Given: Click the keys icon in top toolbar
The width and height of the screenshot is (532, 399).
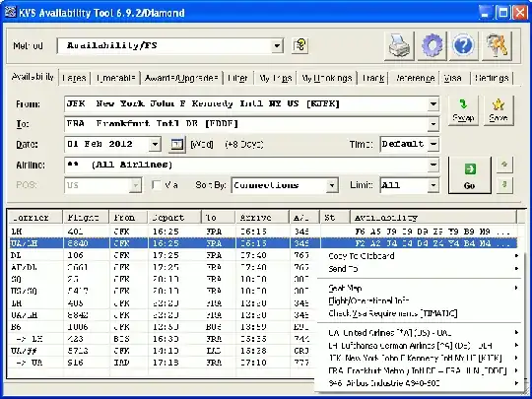Looking at the screenshot, I should pos(497,45).
